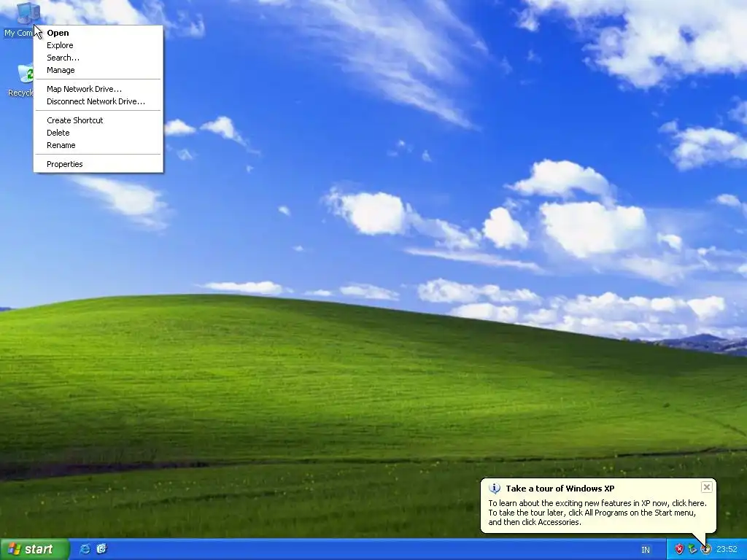
Task: Open Properties from the context menu
Action: point(98,164)
